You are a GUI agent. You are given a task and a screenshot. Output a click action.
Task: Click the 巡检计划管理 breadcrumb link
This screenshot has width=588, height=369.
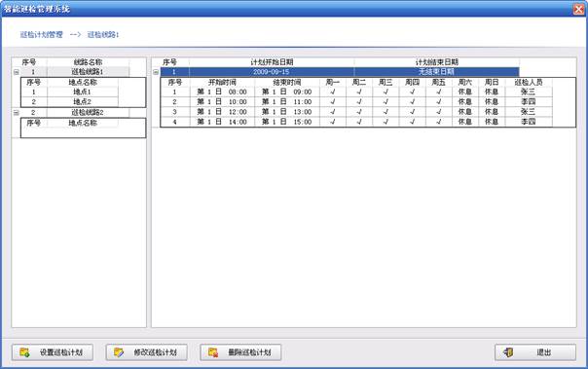click(41, 34)
